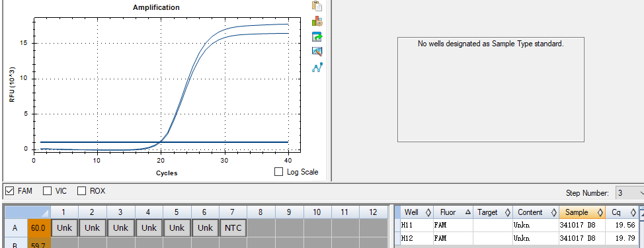Click the Amplification chart title
This screenshot has width=644, height=248.
(x=157, y=7)
